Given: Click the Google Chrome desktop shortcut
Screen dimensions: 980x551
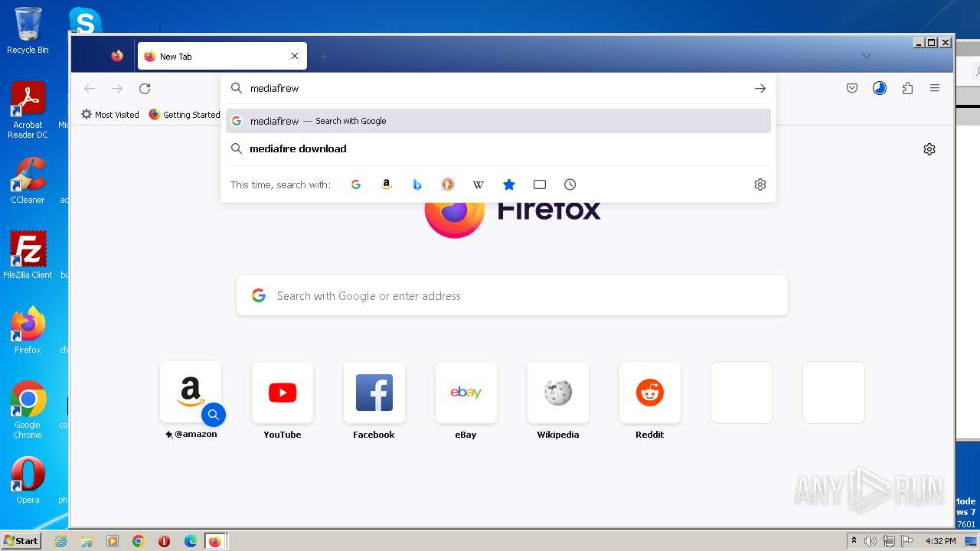Looking at the screenshot, I should pos(28,409).
